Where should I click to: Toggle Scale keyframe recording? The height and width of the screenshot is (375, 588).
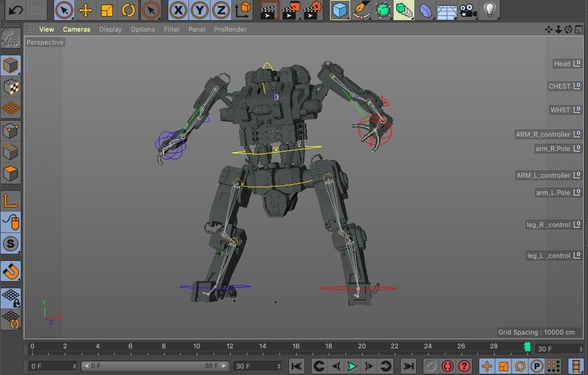tap(504, 366)
